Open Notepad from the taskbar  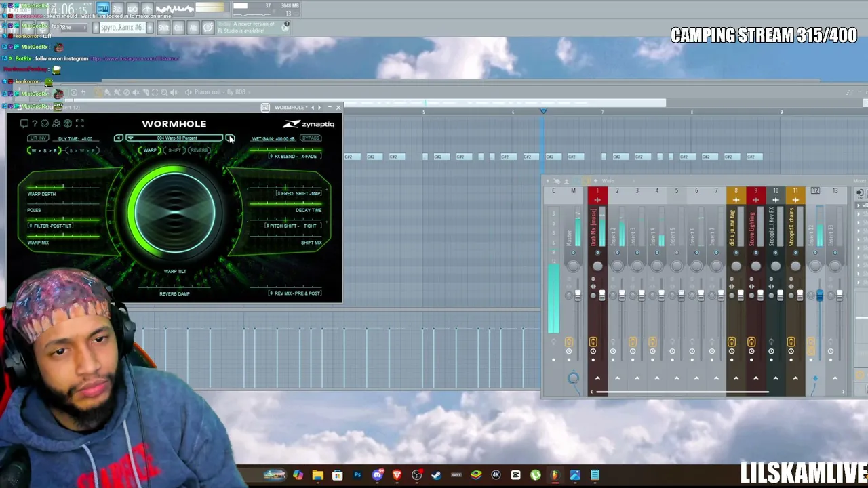click(595, 475)
